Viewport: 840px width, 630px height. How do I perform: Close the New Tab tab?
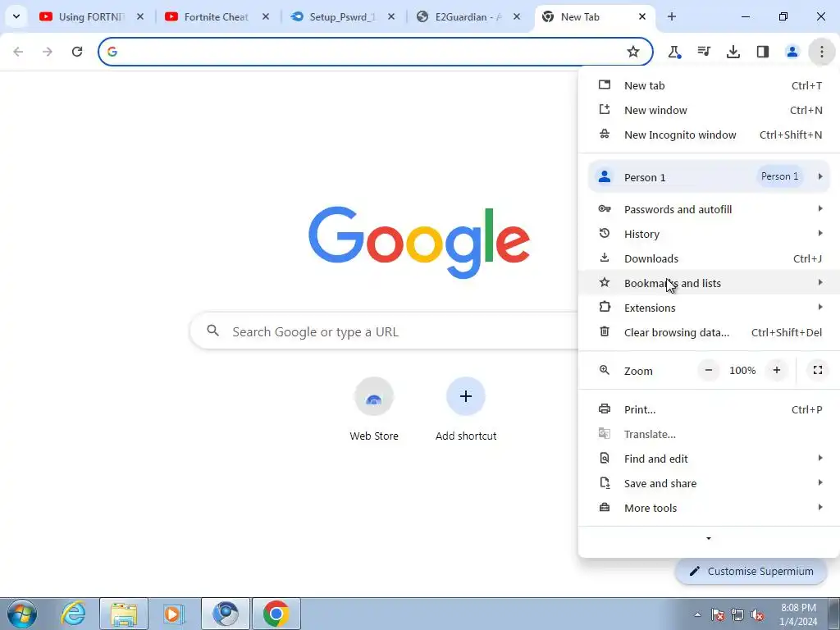[642, 16]
